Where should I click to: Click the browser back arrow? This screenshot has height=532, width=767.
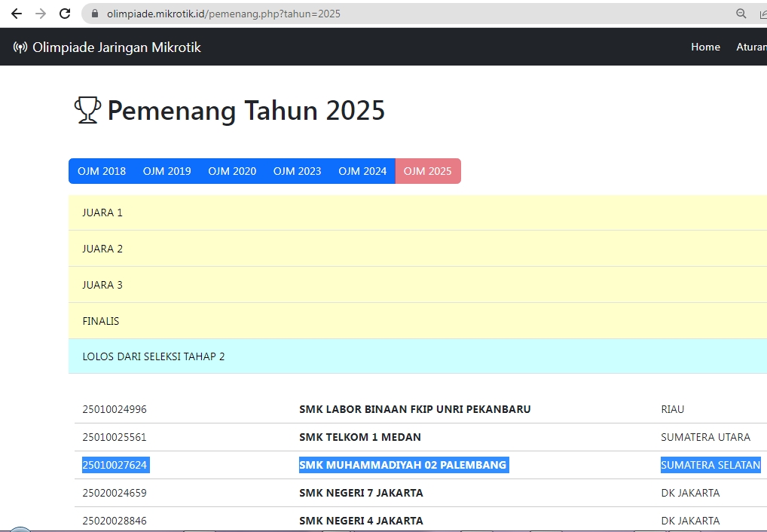(17, 14)
